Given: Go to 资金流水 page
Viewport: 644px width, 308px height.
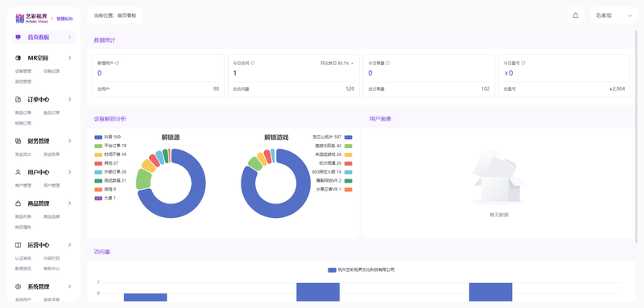Looking at the screenshot, I should [23, 154].
